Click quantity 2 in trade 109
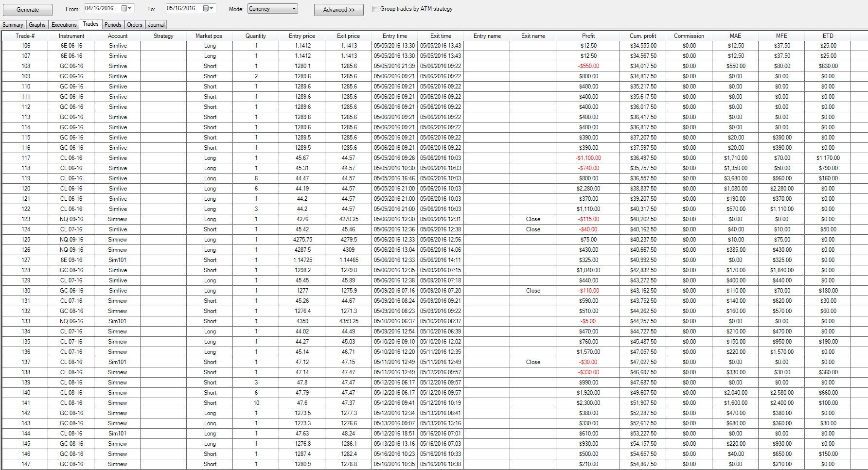868x470 pixels. click(x=256, y=76)
